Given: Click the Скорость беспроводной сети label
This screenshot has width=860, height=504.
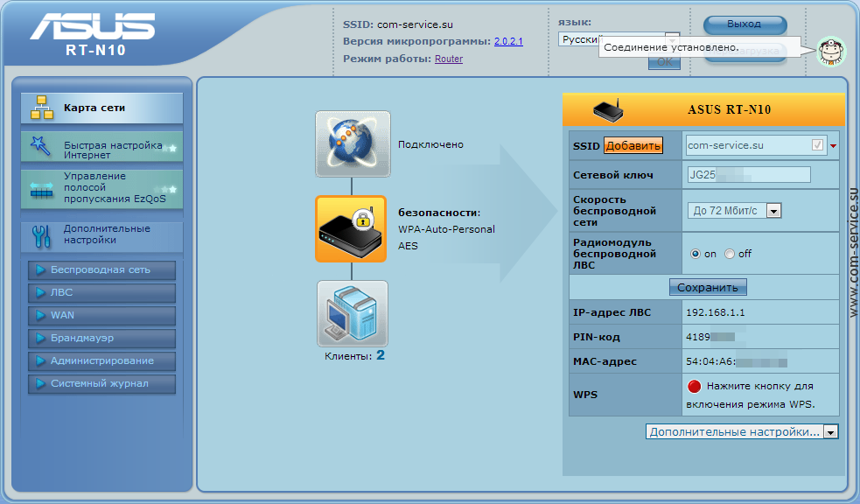Looking at the screenshot, I should (x=614, y=211).
